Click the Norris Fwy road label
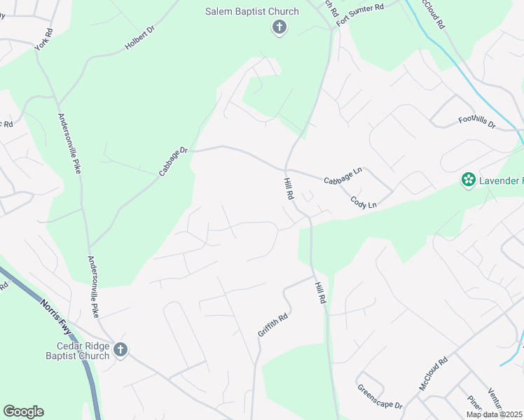 click(55, 316)
